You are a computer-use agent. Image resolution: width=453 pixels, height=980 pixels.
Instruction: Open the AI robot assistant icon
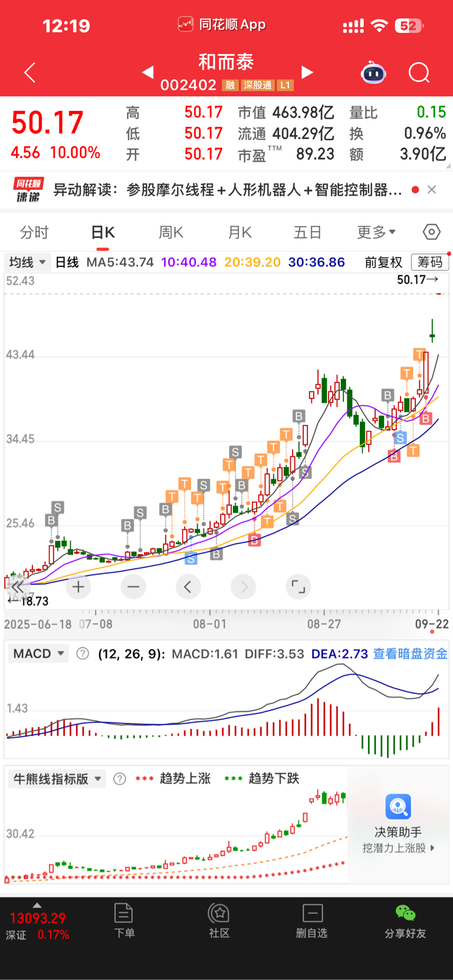tap(373, 72)
